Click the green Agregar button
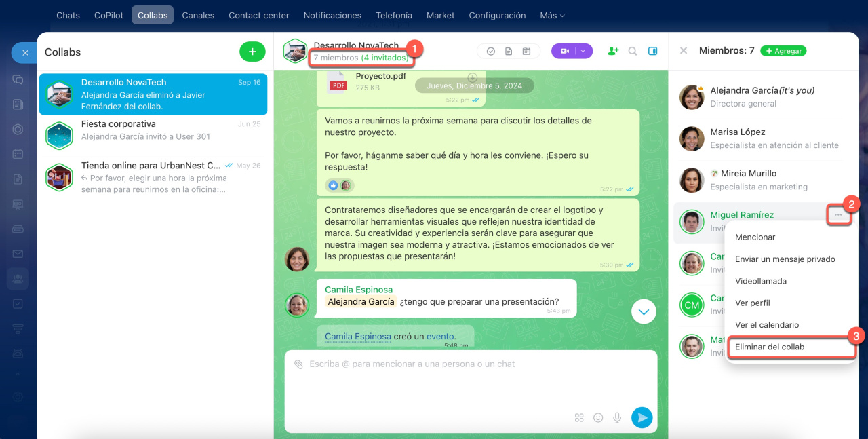Viewport: 868px width, 439px height. [783, 51]
